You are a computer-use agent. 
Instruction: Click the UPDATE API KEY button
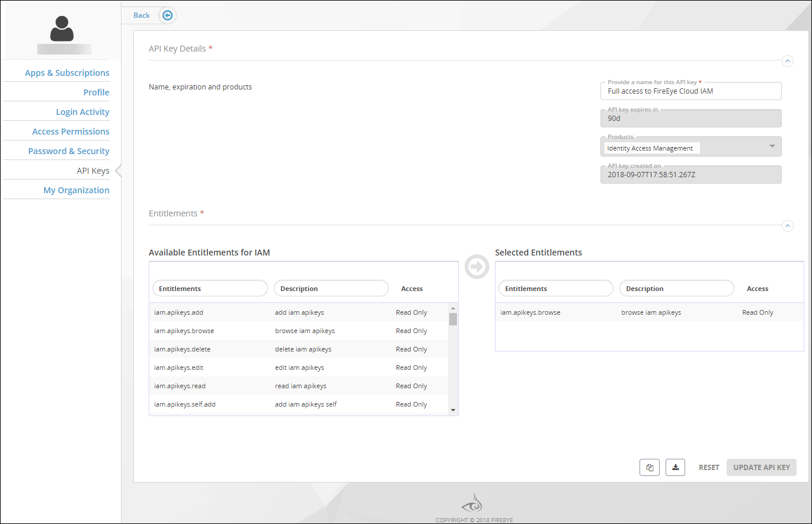click(762, 467)
